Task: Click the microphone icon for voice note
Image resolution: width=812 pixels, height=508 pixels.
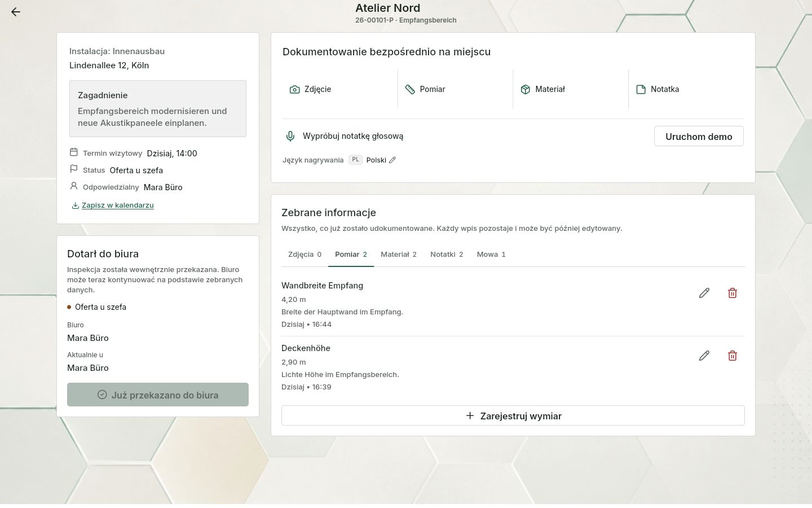Action: coord(290,136)
